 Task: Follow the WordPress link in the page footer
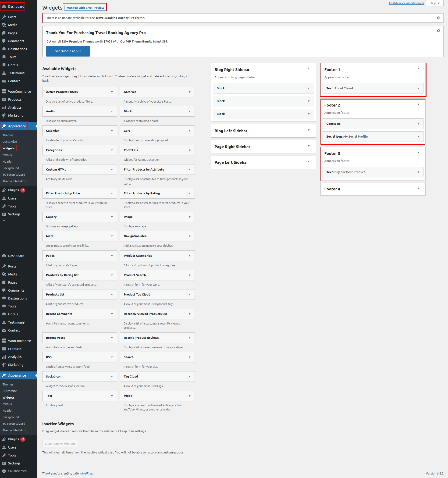coord(86,473)
